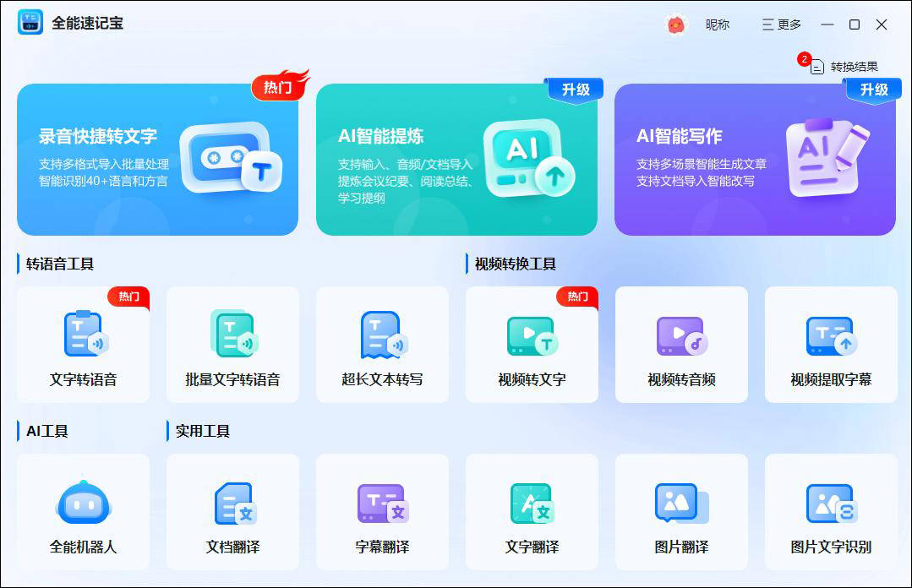The image size is (912, 588).
Task: Click the 文字翻译 tool icon
Action: [532, 503]
